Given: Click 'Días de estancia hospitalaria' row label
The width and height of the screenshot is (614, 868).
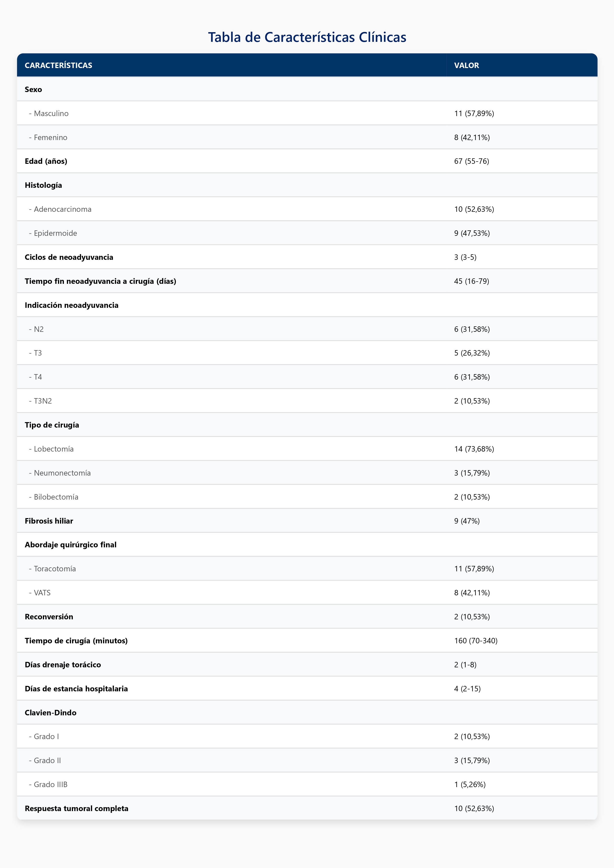Looking at the screenshot, I should coord(76,689).
